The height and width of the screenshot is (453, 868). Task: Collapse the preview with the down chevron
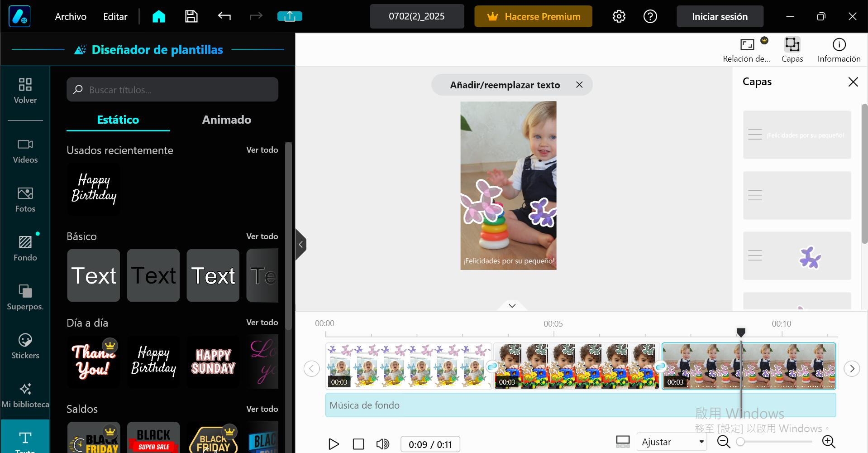[511, 305]
